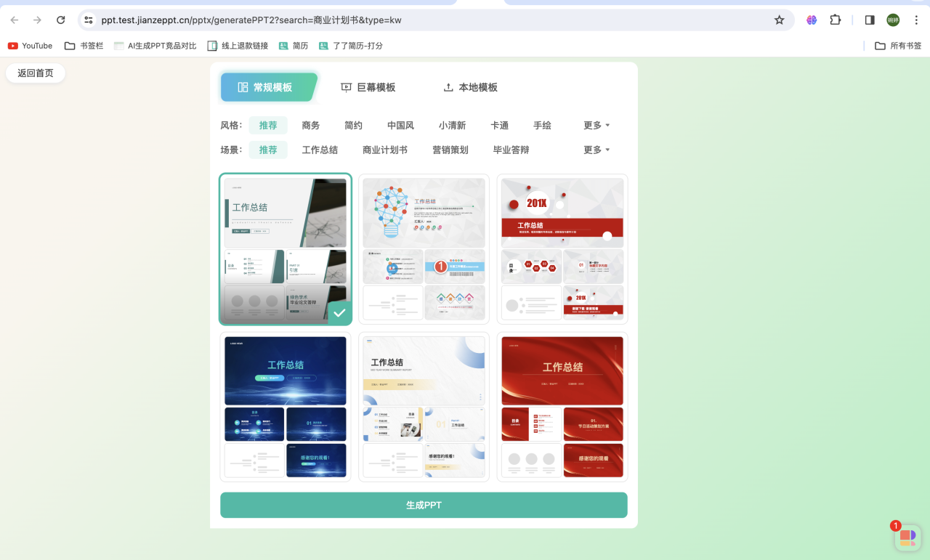
Task: Select the white blue-circle 工作总结 template
Action: (x=424, y=407)
